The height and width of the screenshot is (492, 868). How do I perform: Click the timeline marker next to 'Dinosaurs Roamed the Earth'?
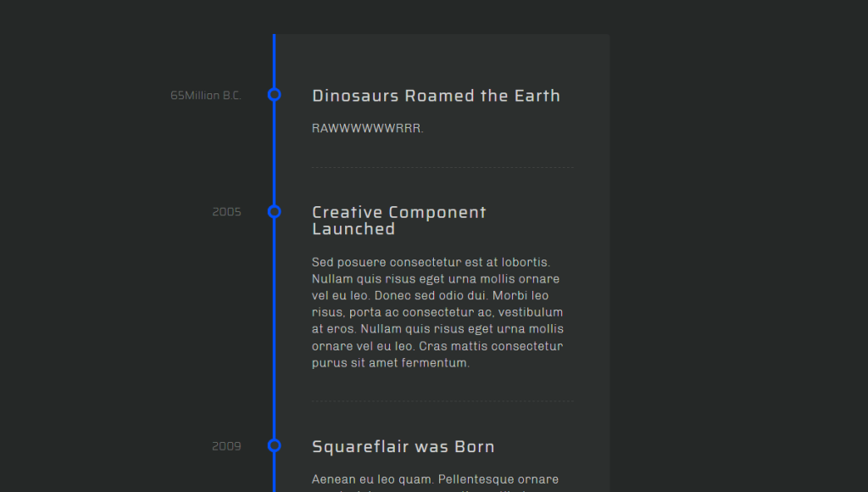[274, 94]
